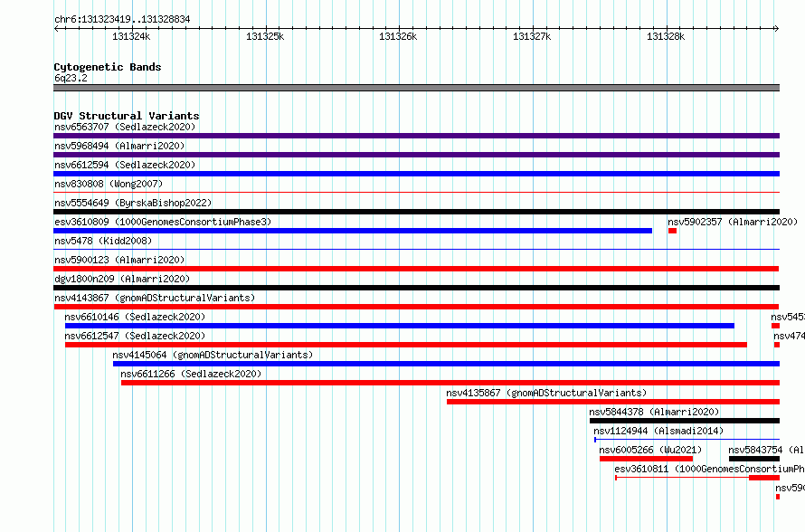Click nsv6611266 (Sedlazeck2020) label
805x532 pixels.
pyautogui.click(x=191, y=374)
